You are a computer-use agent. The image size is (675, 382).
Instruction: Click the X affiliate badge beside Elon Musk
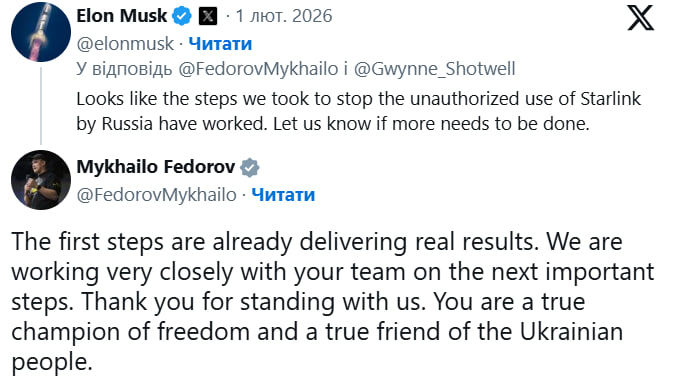pos(208,16)
